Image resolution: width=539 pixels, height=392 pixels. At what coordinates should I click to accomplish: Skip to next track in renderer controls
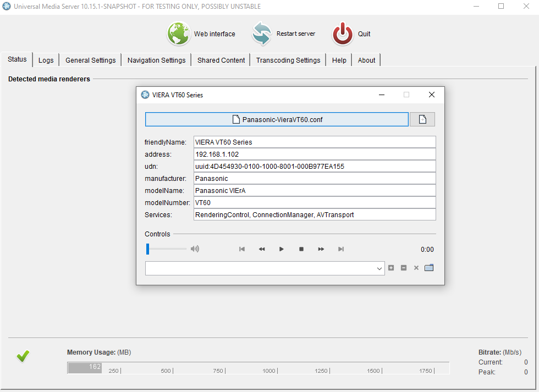[x=340, y=249]
